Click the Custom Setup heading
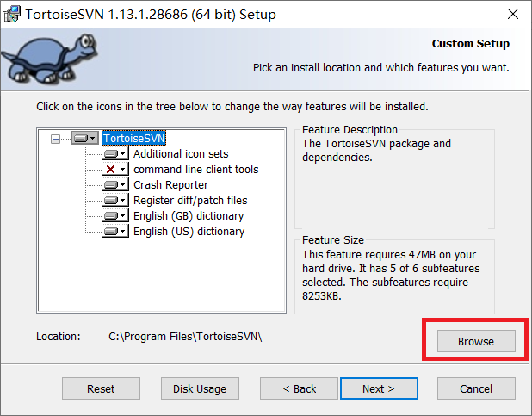The image size is (532, 416). (471, 43)
